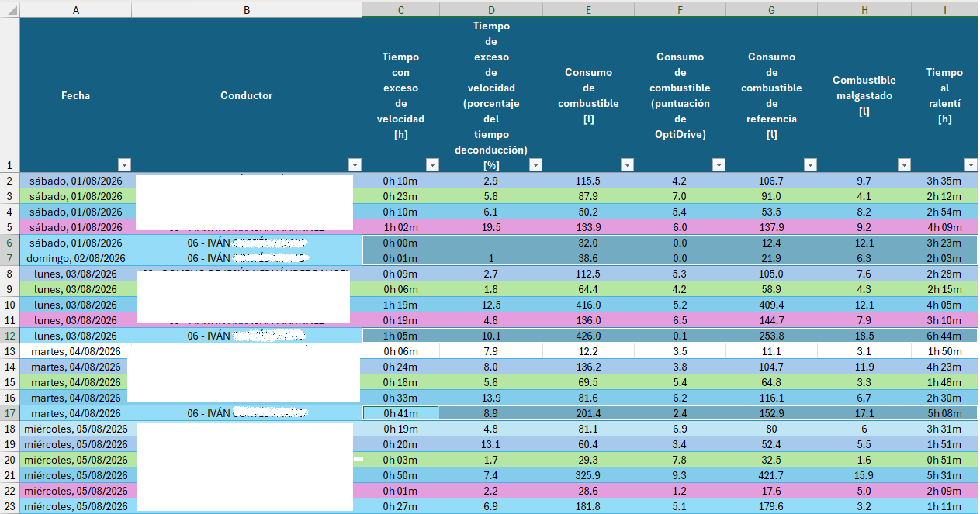Open filter for Consumo de combustible [l]
Screen dimensions: 980x514
click(627, 164)
